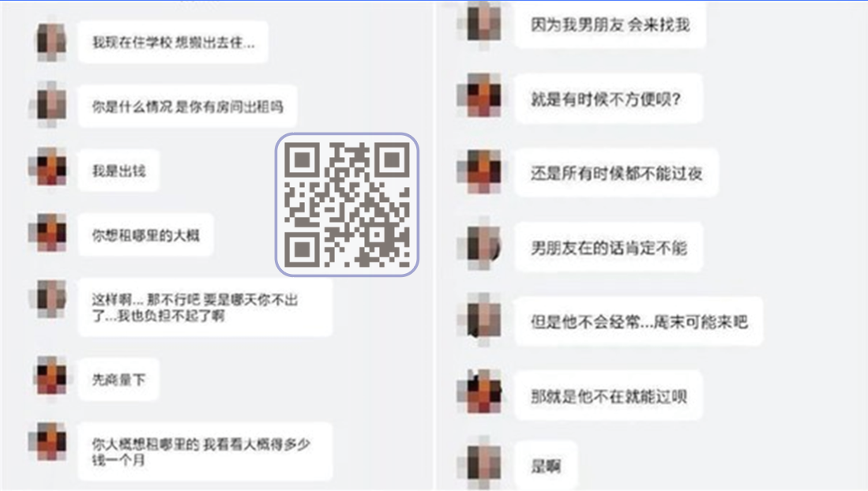
Task: Click avatar beside '我现在住学校 想搬出去住...' message
Action: point(51,41)
